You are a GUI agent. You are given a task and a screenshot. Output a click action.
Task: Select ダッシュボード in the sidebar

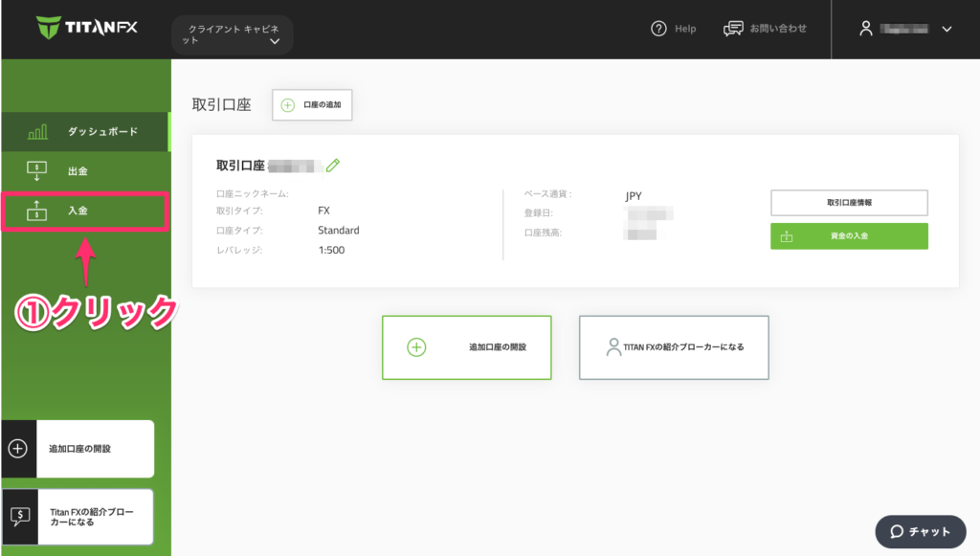102,132
